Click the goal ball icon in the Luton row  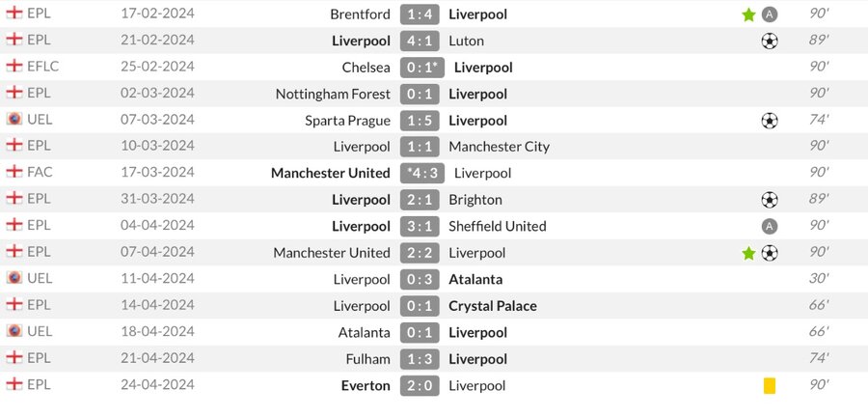tap(770, 41)
